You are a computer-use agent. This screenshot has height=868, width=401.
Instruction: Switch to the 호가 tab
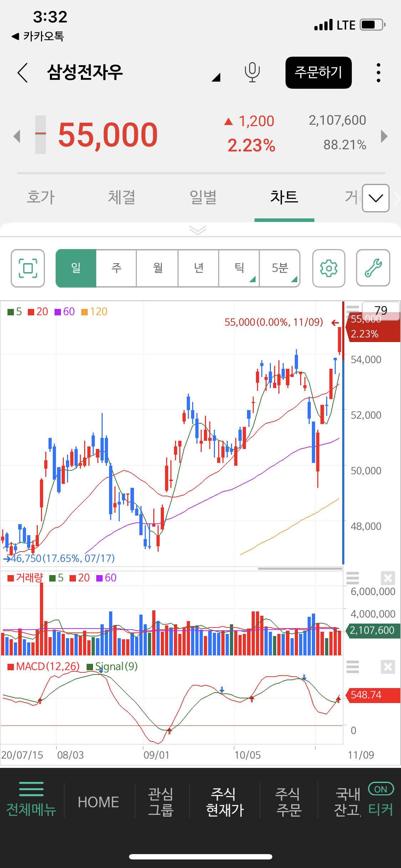(x=41, y=197)
